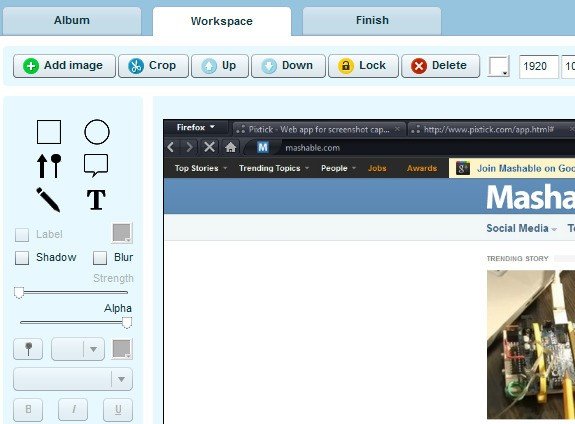Click the Add image button
Viewport: 575px width, 424px height.
64,66
